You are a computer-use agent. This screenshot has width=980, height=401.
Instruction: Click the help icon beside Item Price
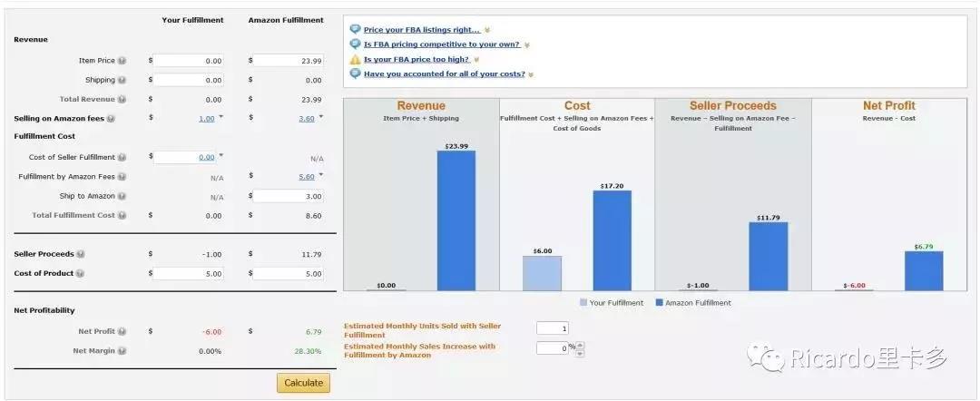pyautogui.click(x=122, y=61)
